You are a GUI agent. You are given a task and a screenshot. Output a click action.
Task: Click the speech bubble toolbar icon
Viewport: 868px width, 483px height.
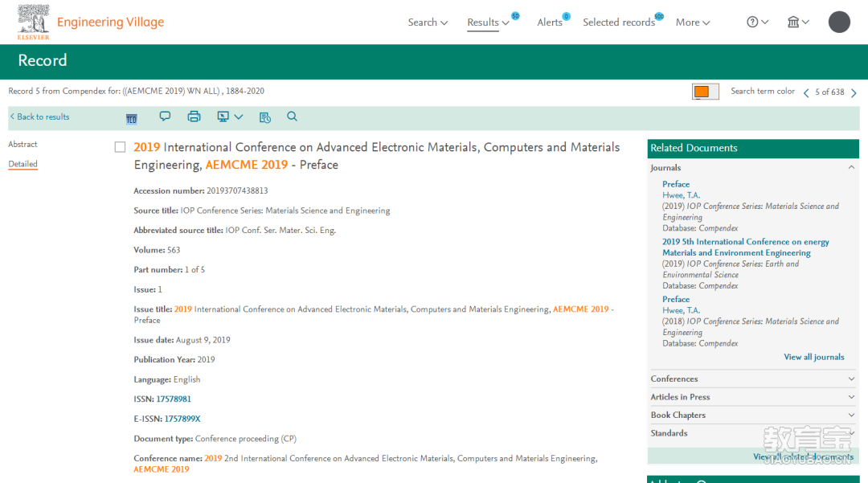[165, 117]
